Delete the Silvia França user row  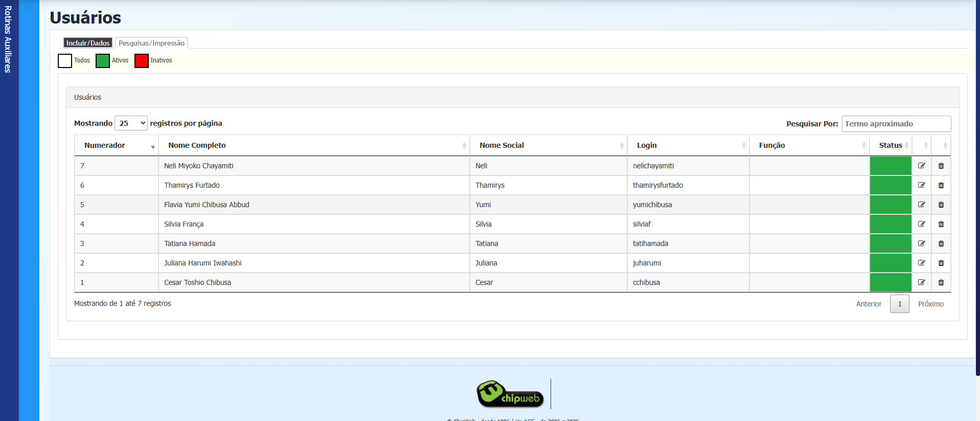941,224
